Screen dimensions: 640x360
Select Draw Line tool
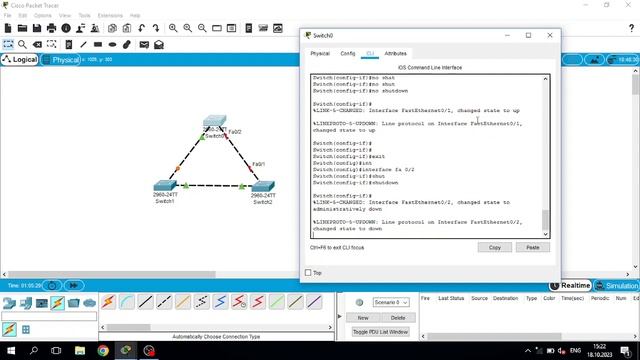[x=83, y=44]
